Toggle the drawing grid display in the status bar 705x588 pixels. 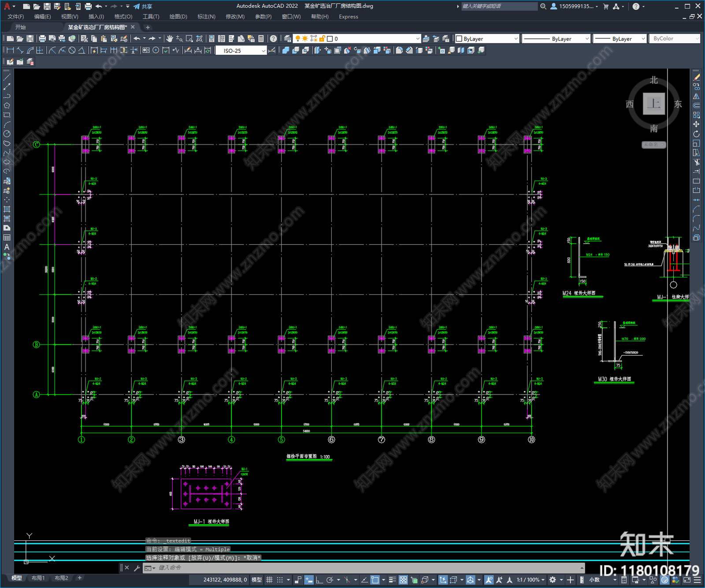pyautogui.click(x=269, y=580)
